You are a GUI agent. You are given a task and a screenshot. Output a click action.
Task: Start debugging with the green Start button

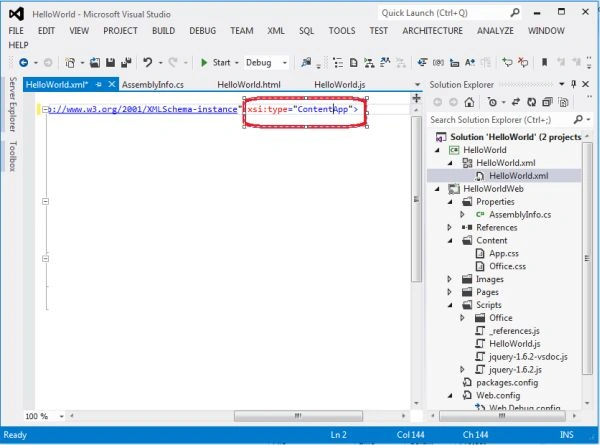(215, 62)
